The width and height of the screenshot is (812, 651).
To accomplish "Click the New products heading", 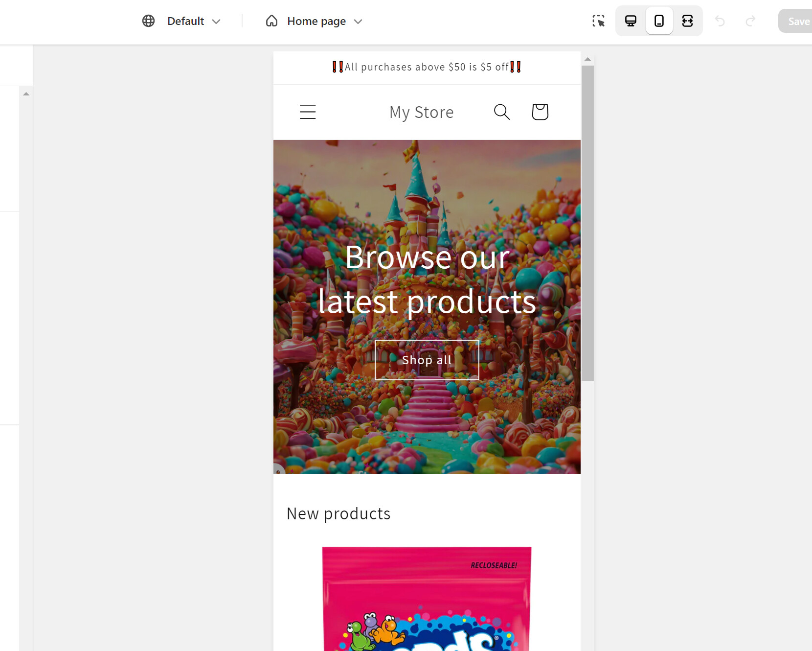I will [x=338, y=513].
